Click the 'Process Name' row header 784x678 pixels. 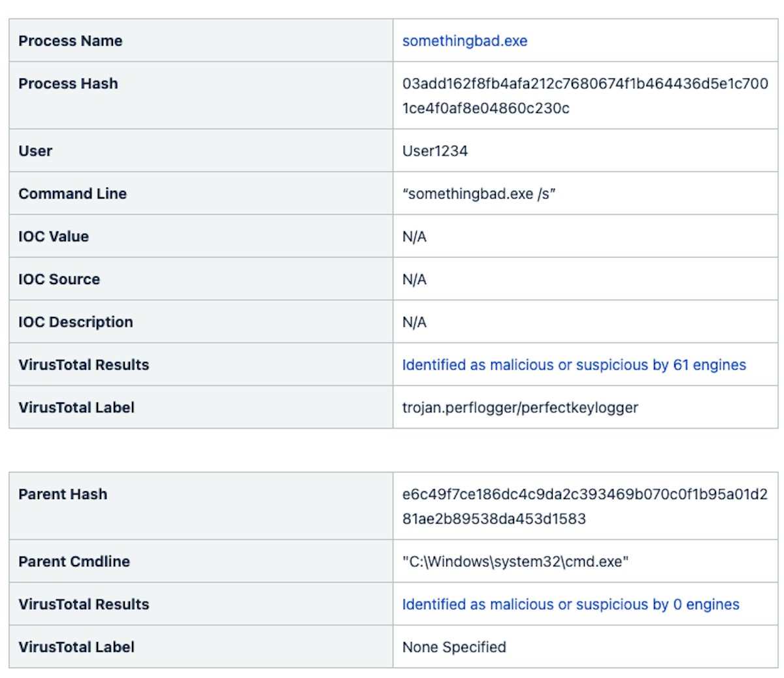(71, 40)
